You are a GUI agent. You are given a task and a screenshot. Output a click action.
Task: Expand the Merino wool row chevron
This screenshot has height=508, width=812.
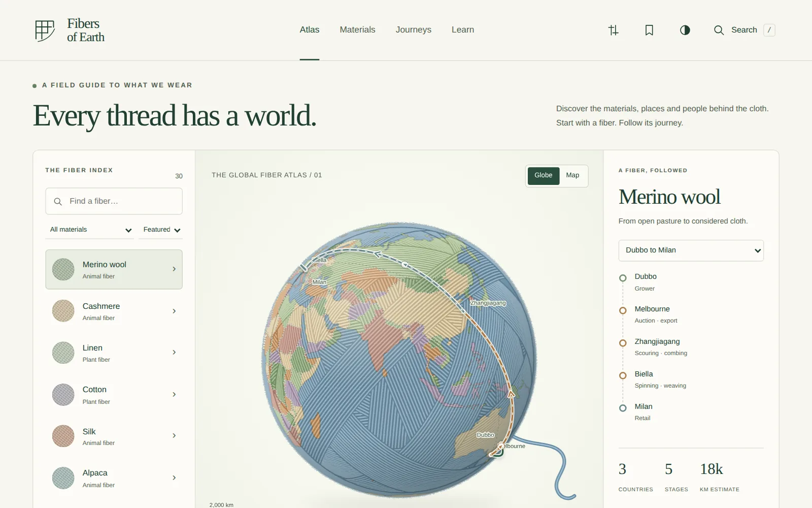pyautogui.click(x=174, y=269)
